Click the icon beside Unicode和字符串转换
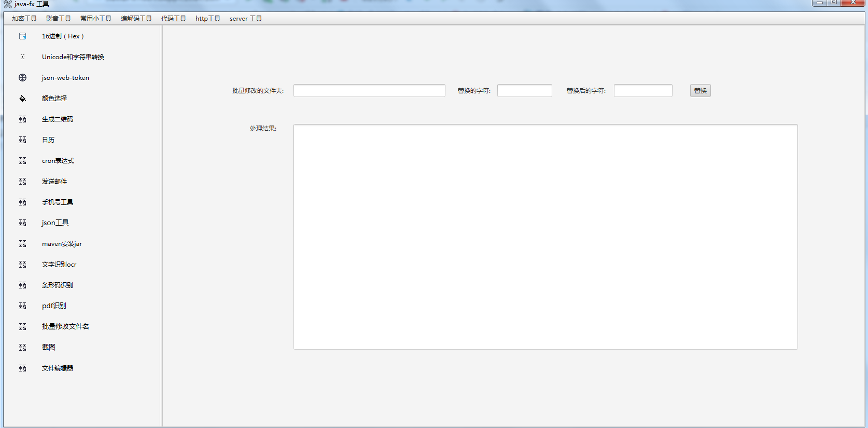The width and height of the screenshot is (868, 428). 22,57
